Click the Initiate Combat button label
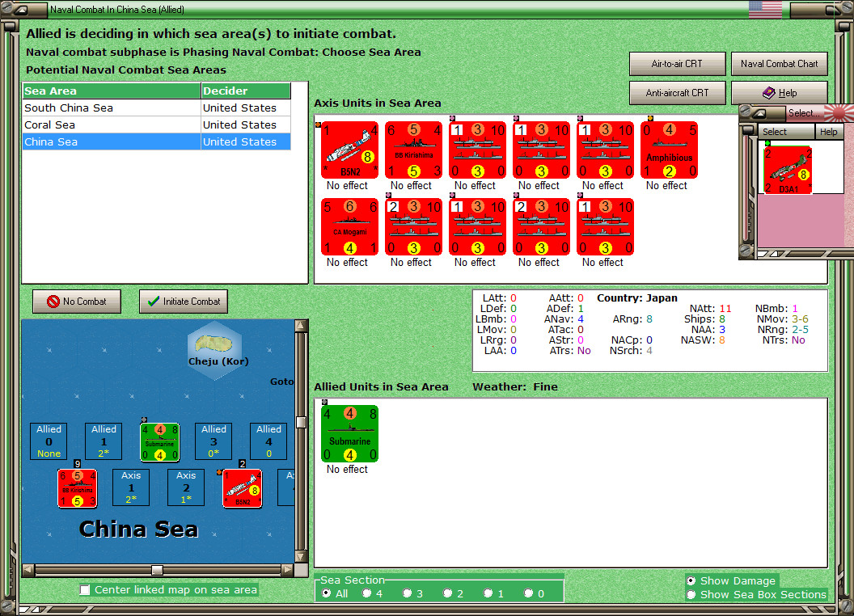This screenshot has height=616, width=854. coord(192,302)
